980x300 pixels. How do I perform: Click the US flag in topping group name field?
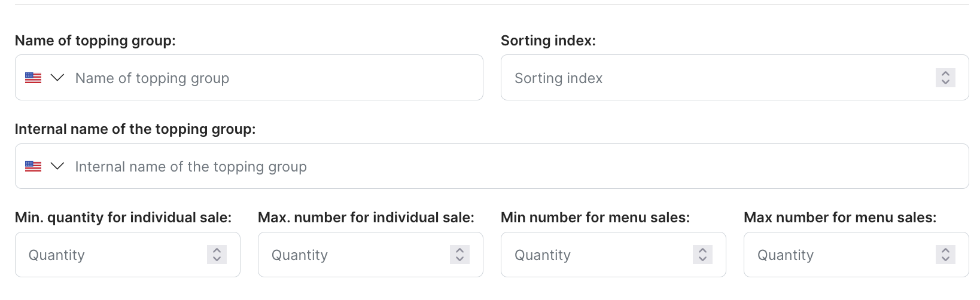click(33, 78)
